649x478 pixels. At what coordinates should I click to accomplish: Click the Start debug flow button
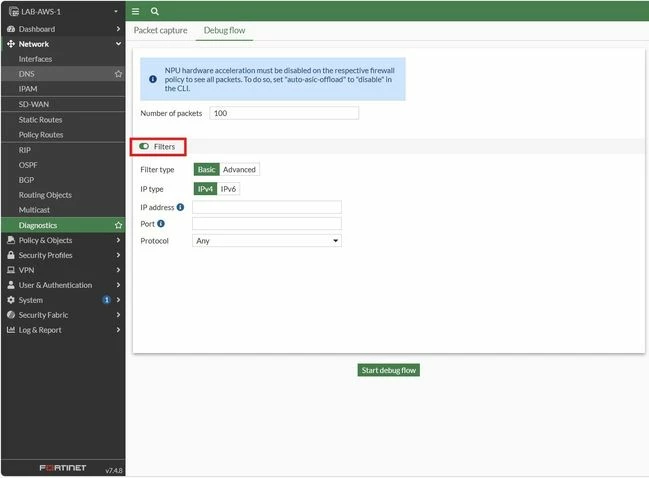(389, 370)
